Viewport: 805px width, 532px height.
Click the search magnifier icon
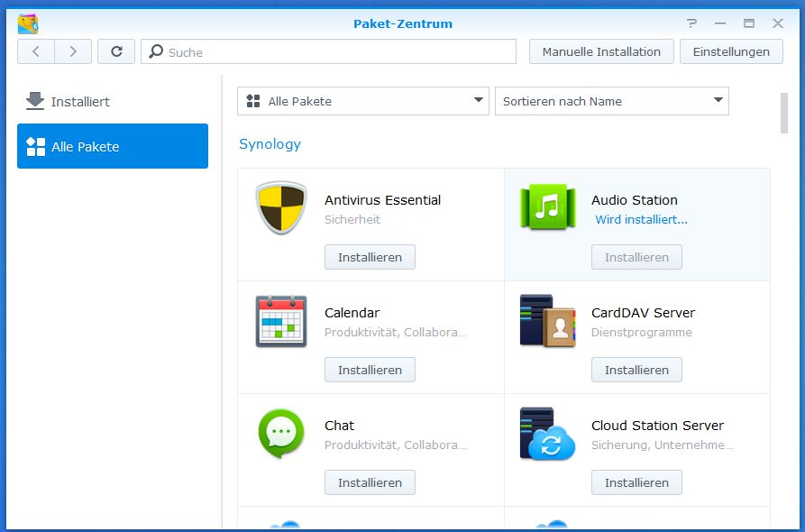click(x=156, y=51)
